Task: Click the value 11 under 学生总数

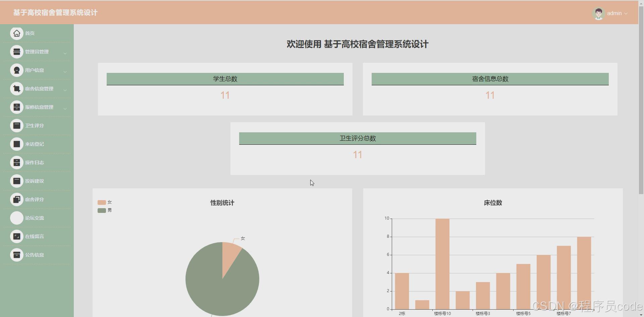Action: tap(225, 95)
